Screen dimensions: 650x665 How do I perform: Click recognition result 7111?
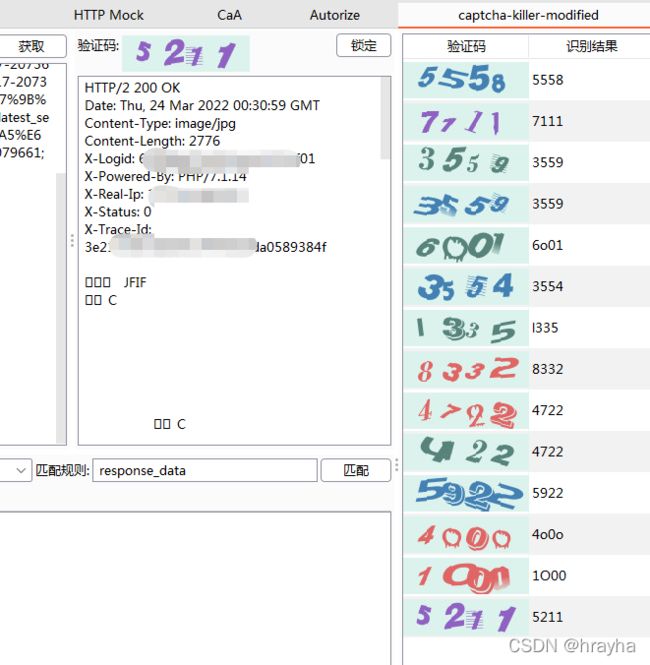pyautogui.click(x=548, y=121)
